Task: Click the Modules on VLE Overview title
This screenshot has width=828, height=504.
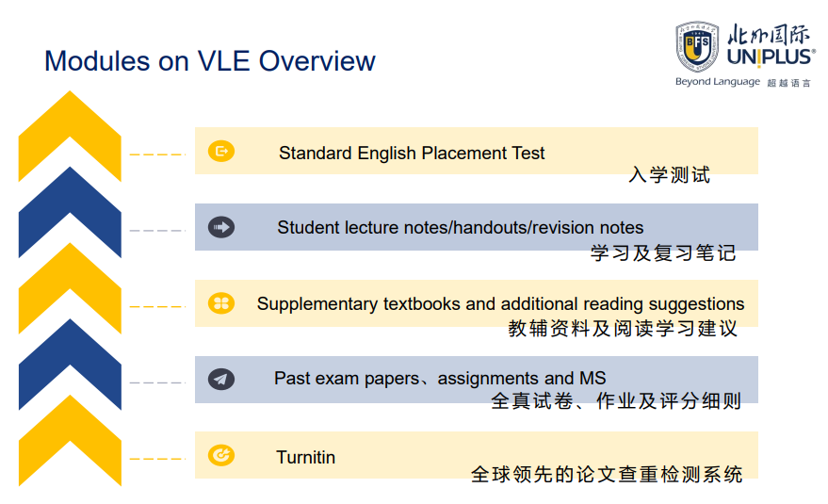Action: click(210, 61)
